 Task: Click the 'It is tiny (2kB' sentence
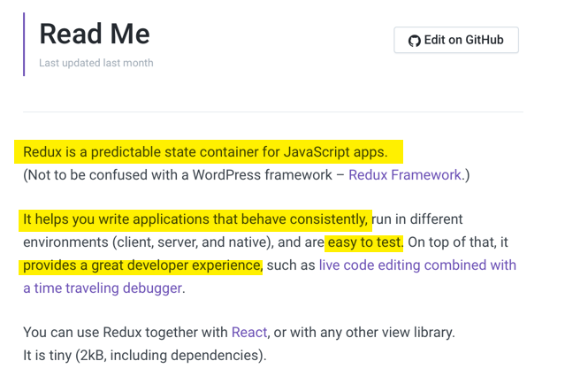(x=144, y=356)
